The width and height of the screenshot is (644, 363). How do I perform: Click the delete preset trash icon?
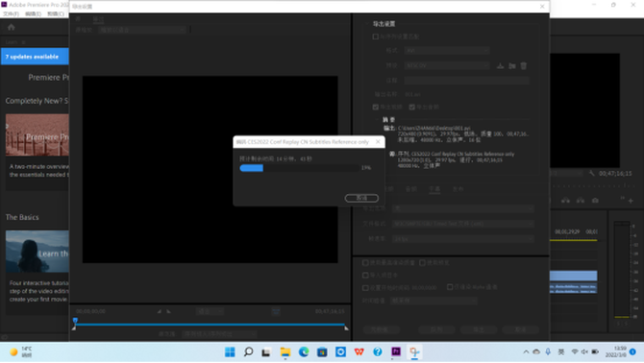point(523,65)
